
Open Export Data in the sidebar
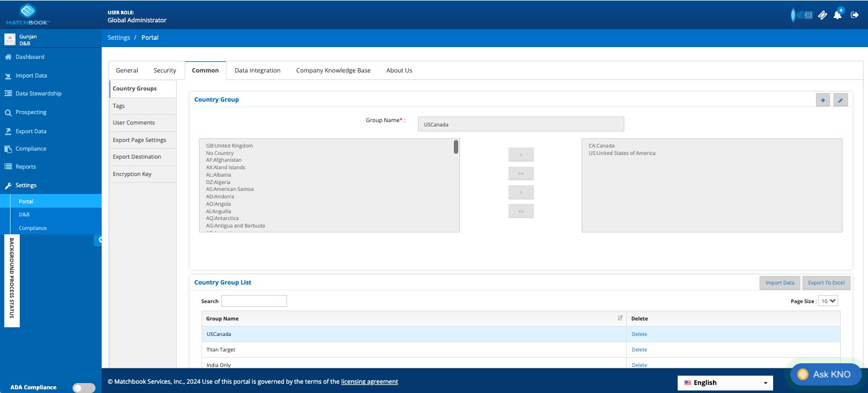pos(31,131)
